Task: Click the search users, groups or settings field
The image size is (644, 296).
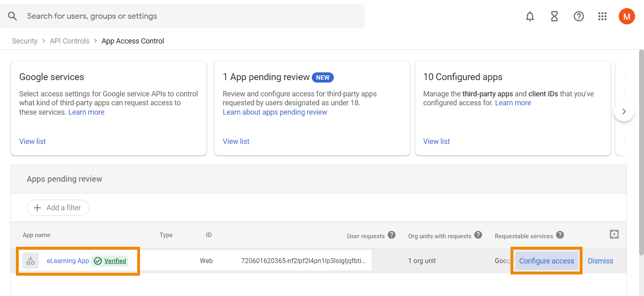Action: (183, 16)
